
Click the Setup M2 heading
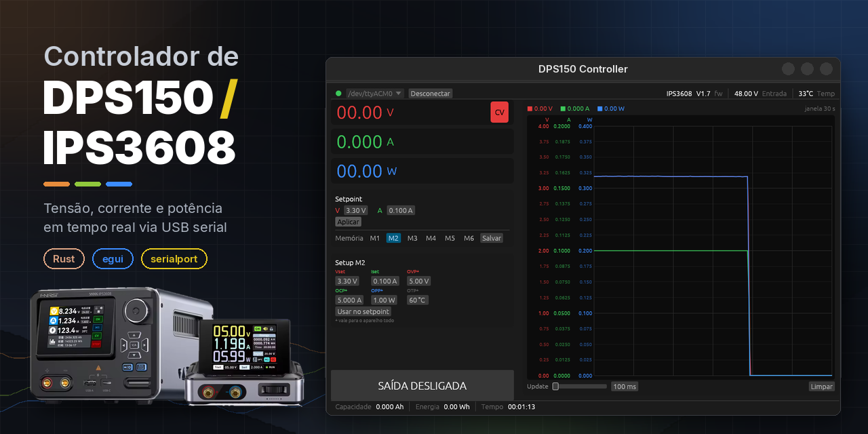tap(350, 262)
